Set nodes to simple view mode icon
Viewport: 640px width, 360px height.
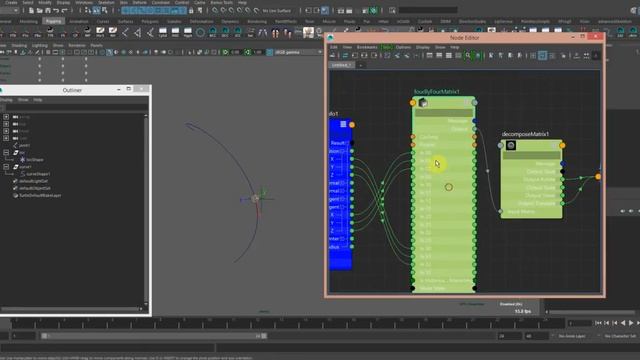(x=429, y=56)
